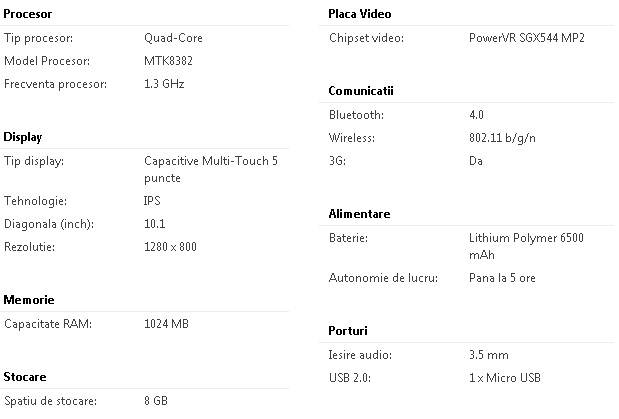Select the 1.3 GHz frequency value
This screenshot has width=619, height=419.
coord(165,84)
